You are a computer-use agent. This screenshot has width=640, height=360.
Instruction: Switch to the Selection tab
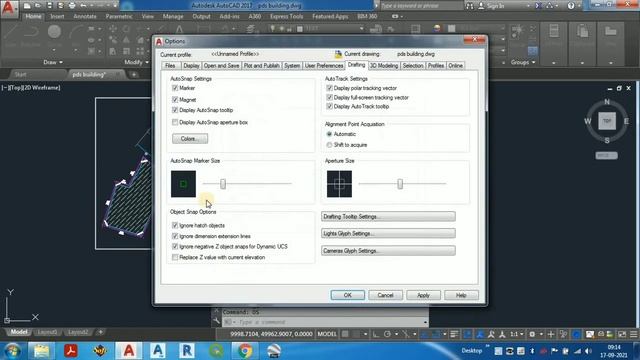[413, 66]
